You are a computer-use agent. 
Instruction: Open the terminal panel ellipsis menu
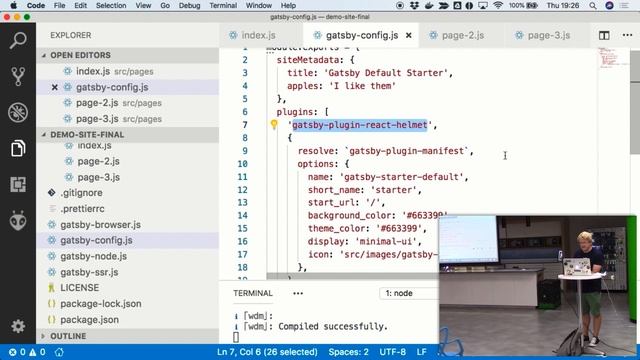[298, 293]
